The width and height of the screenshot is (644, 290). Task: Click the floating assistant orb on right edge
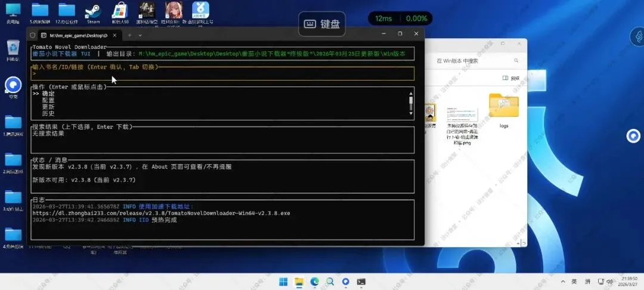(633, 136)
